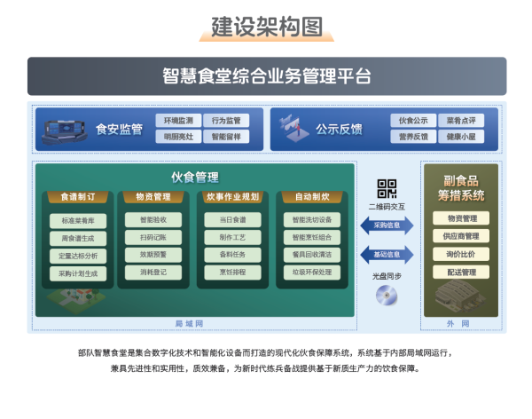The image size is (532, 419).
Task: Pick the 智能洗切设备 item
Action: tap(312, 220)
